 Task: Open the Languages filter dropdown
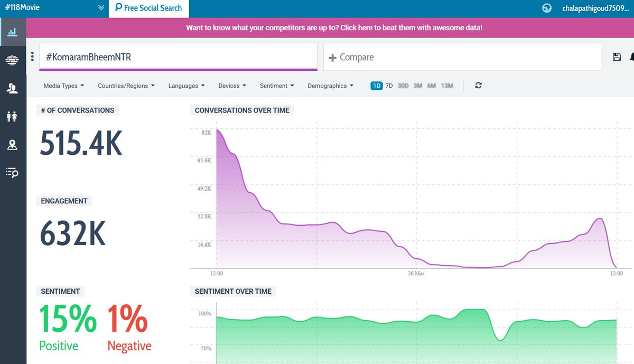click(x=187, y=86)
